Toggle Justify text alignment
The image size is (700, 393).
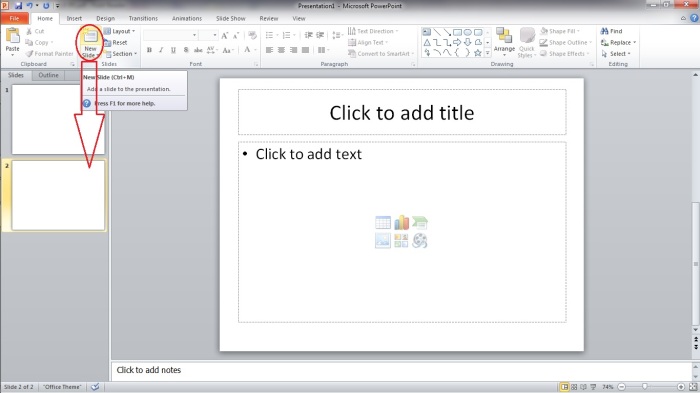point(305,50)
